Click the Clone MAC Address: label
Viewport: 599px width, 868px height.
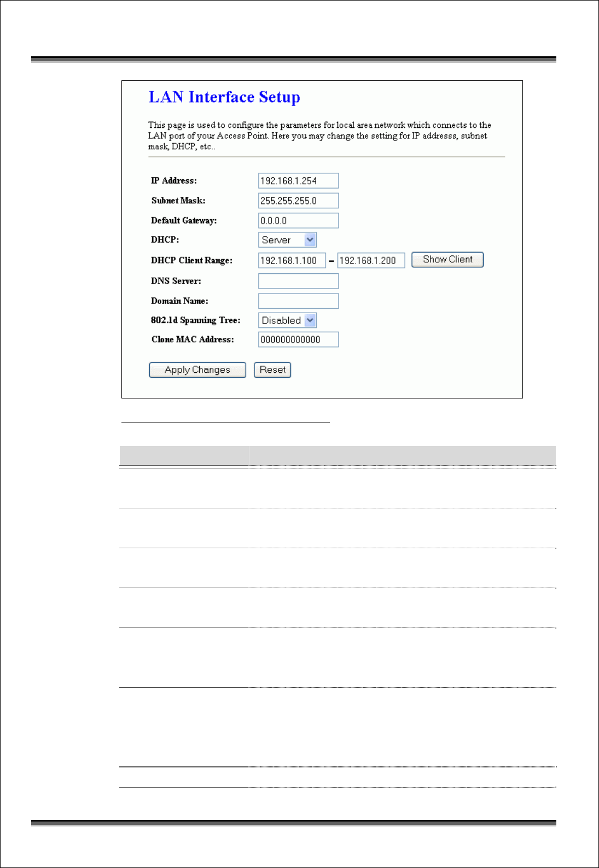193,339
